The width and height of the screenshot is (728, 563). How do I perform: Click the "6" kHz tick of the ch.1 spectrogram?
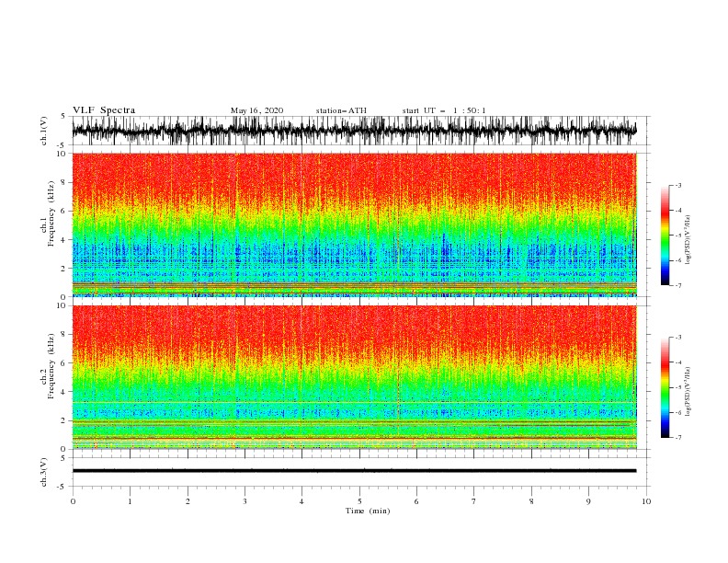click(x=63, y=211)
